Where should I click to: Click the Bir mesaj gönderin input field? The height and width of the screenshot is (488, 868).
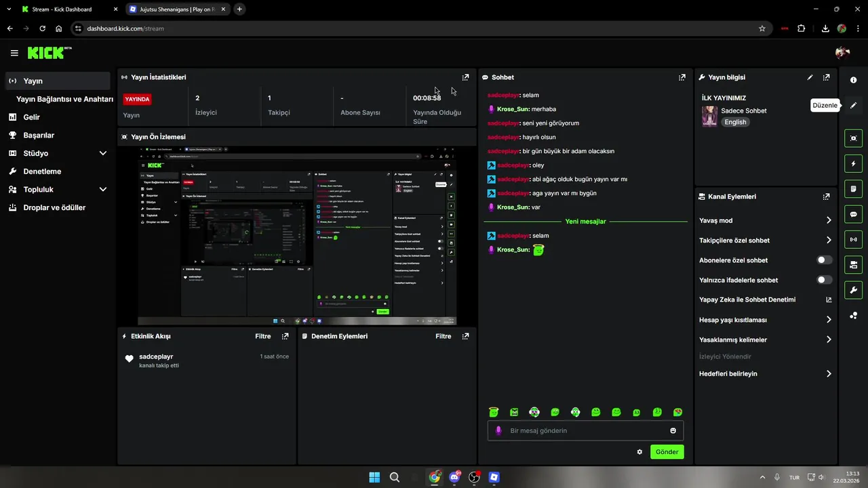(585, 430)
